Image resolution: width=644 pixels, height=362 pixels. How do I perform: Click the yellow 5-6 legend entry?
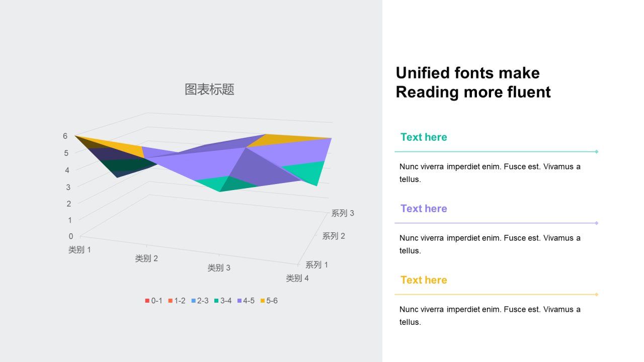pos(269,301)
